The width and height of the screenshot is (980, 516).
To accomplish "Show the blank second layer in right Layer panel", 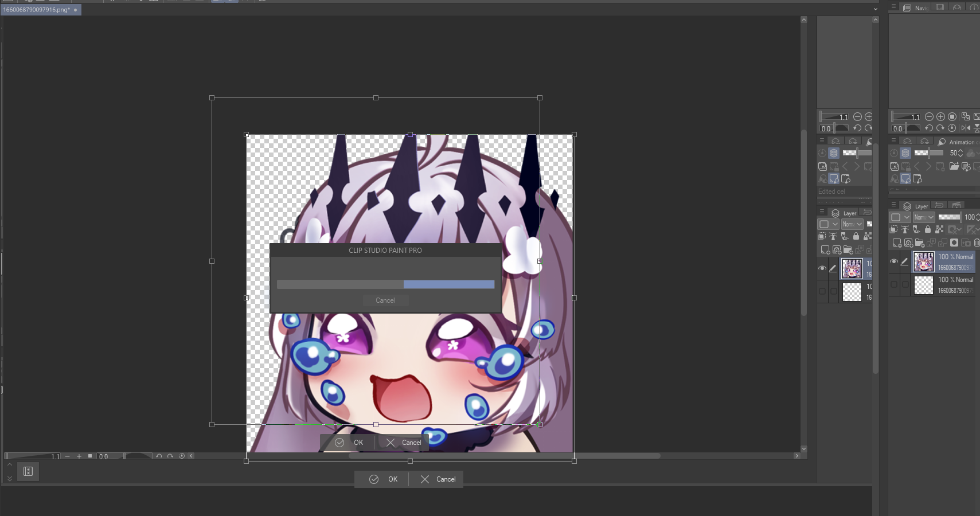I will pos(894,284).
